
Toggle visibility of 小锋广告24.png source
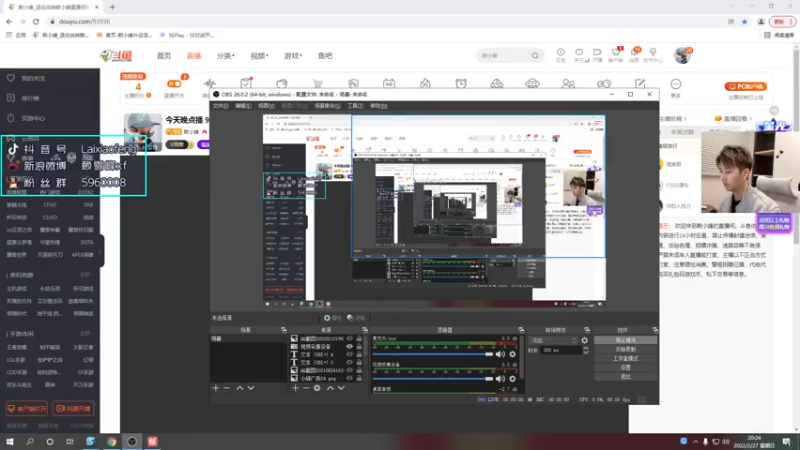pyautogui.click(x=349, y=378)
